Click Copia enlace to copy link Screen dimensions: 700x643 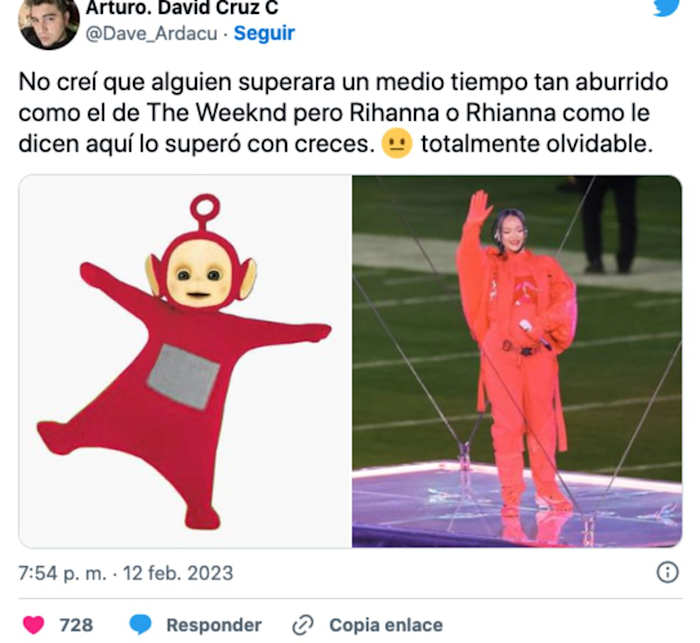pos(386,625)
